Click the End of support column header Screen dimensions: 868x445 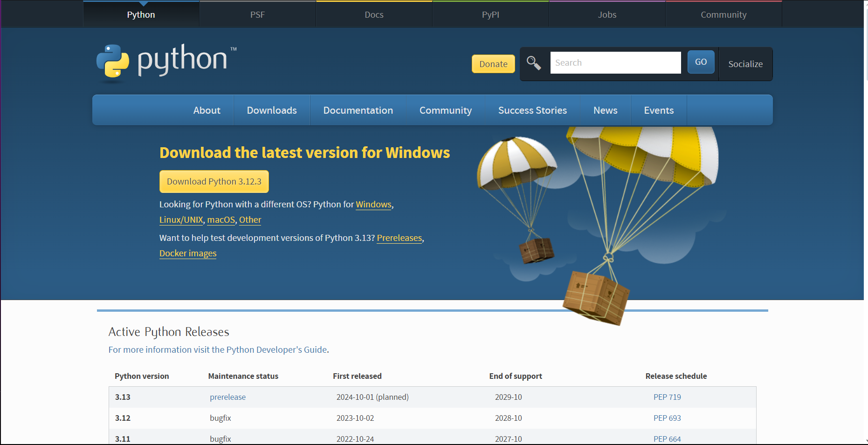[x=516, y=376]
